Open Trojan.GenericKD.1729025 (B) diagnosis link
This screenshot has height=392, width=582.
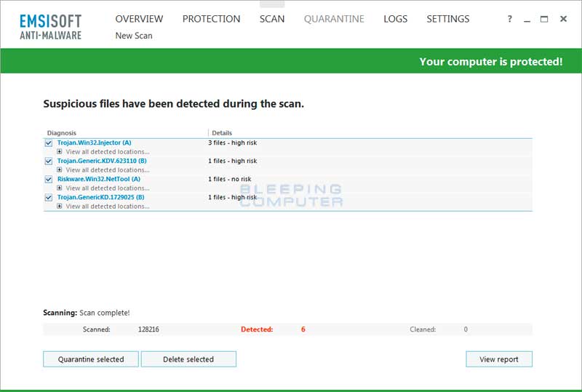pyautogui.click(x=101, y=197)
